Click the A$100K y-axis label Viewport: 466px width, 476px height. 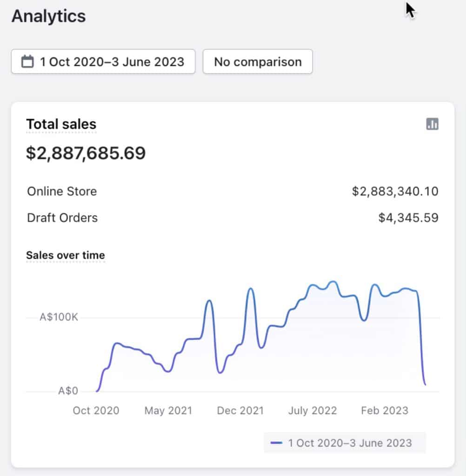point(59,317)
